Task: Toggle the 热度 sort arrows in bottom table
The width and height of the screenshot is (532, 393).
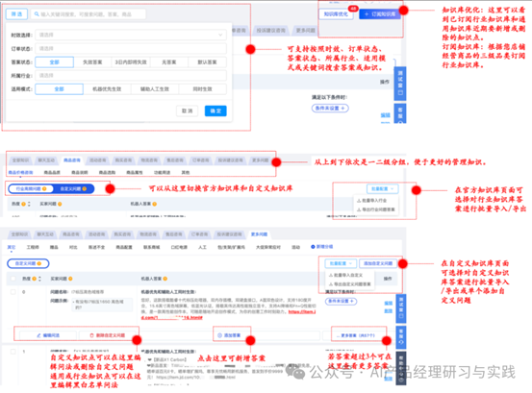Action: [39, 279]
